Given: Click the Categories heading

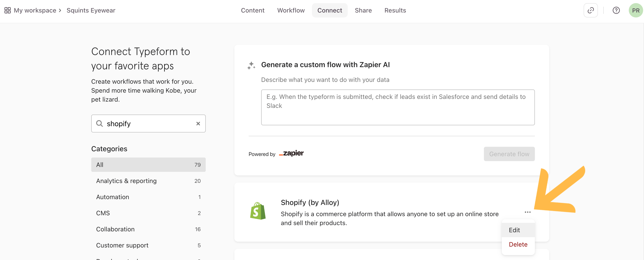Looking at the screenshot, I should 109,149.
